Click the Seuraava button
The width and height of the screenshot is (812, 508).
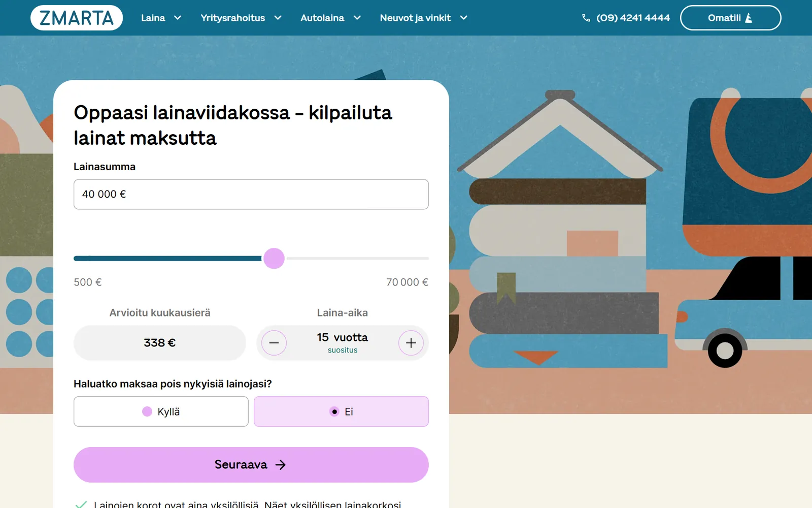pos(251,465)
